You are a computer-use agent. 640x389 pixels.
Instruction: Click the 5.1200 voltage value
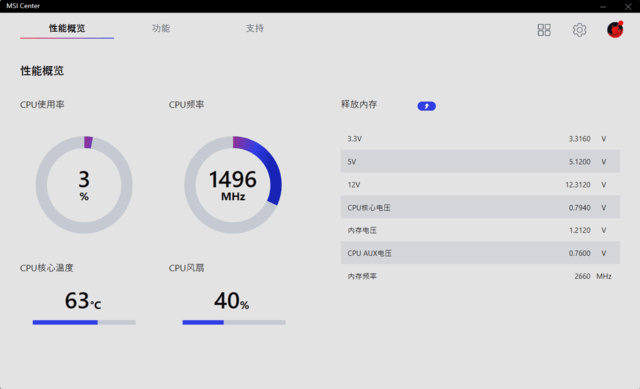[580, 162]
